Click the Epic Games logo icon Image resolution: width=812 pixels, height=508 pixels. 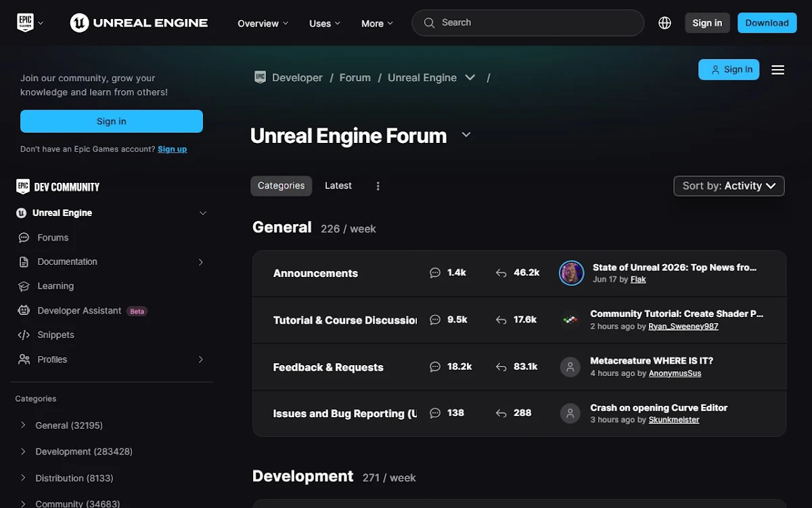click(25, 22)
